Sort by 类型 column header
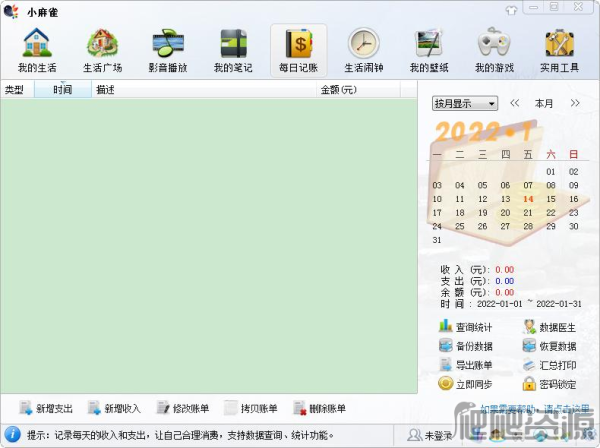 [x=18, y=90]
